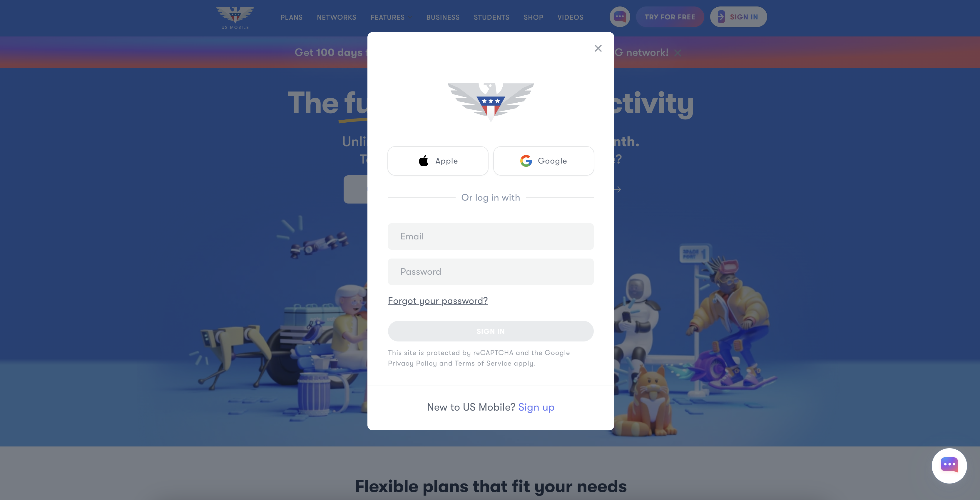The image size is (980, 500).
Task: Click the Password input field
Action: coord(491,271)
